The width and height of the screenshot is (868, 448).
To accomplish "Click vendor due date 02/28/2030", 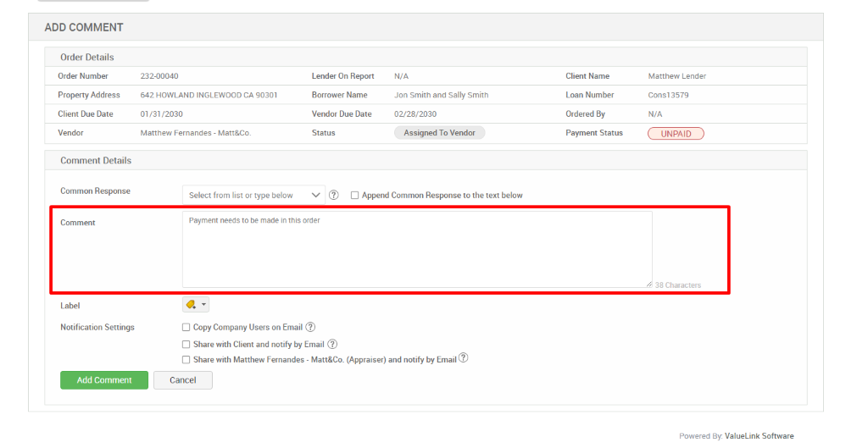I will (x=415, y=114).
